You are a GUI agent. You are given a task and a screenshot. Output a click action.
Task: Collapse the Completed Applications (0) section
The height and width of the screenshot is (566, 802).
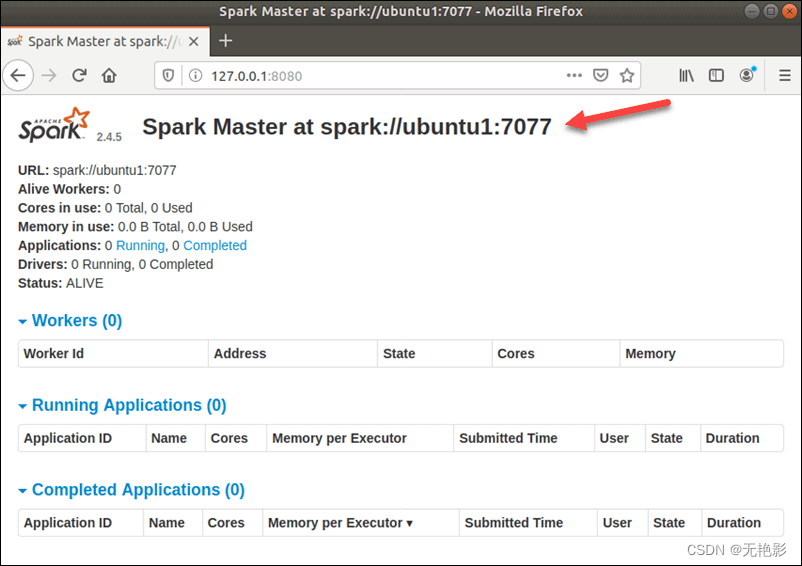[x=131, y=490]
